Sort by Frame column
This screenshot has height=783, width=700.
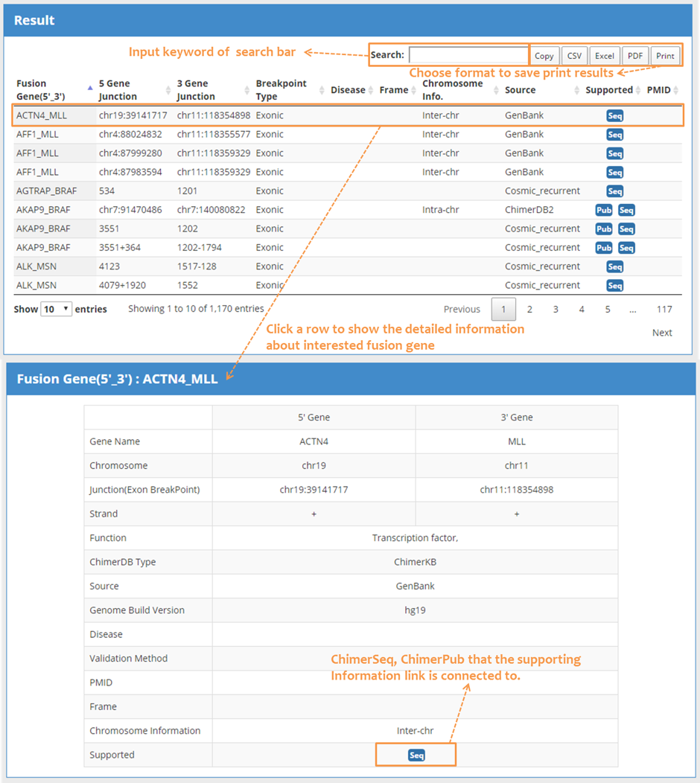click(x=398, y=90)
